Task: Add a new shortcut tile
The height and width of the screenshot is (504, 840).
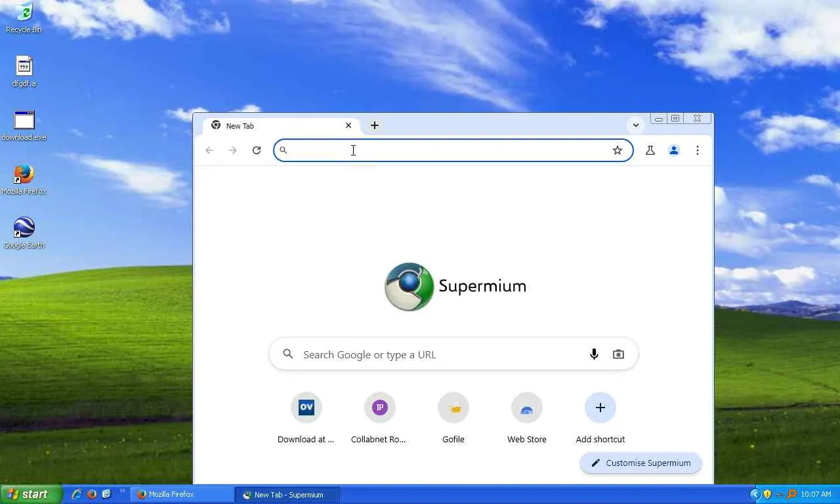Action: [x=600, y=419]
